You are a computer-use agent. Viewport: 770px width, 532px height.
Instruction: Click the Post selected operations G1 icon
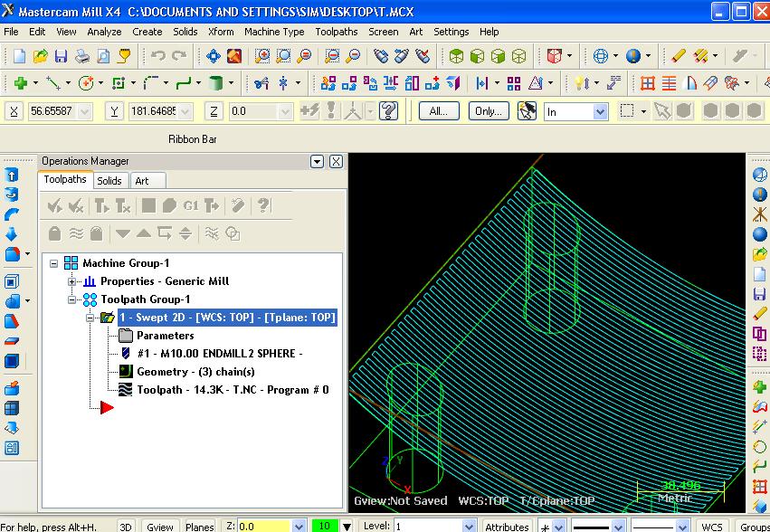point(191,205)
